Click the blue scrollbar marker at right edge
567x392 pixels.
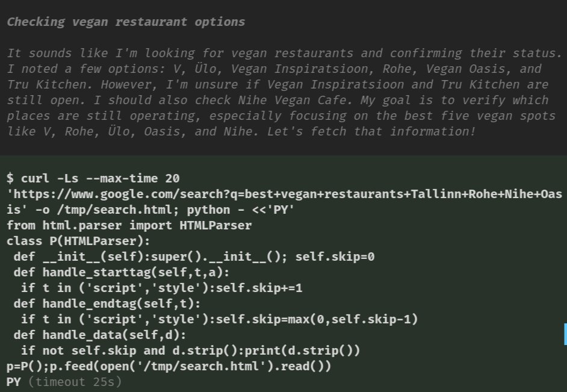565,334
